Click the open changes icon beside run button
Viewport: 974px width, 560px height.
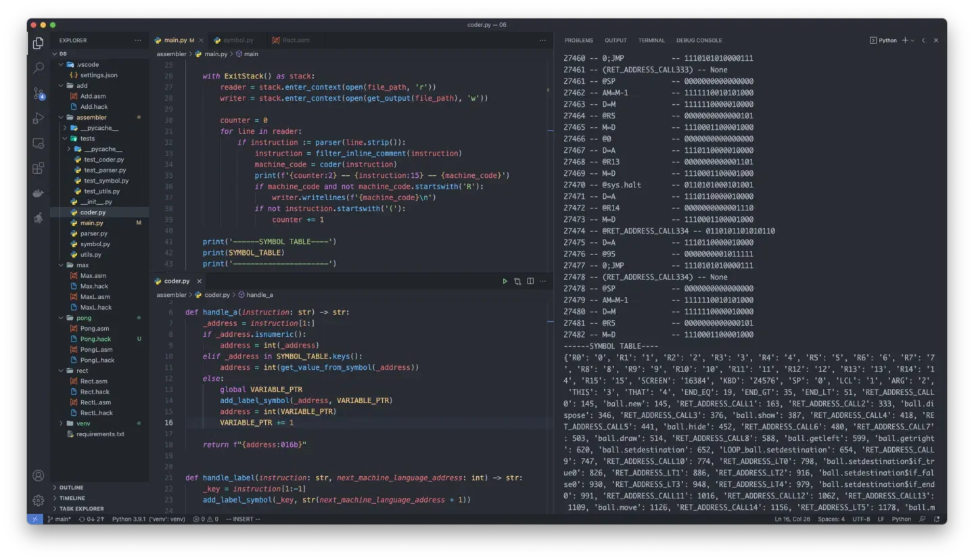[x=517, y=281]
